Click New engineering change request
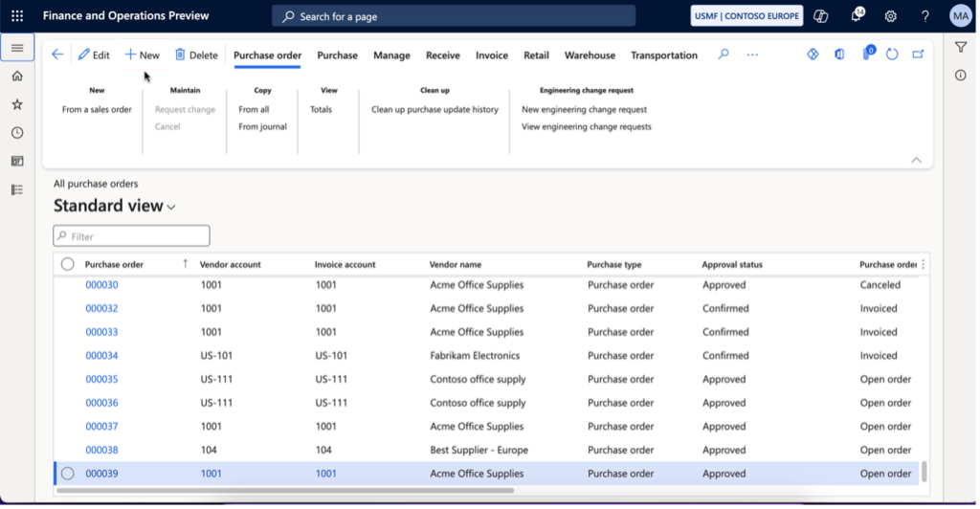The width and height of the screenshot is (980, 509). [585, 109]
